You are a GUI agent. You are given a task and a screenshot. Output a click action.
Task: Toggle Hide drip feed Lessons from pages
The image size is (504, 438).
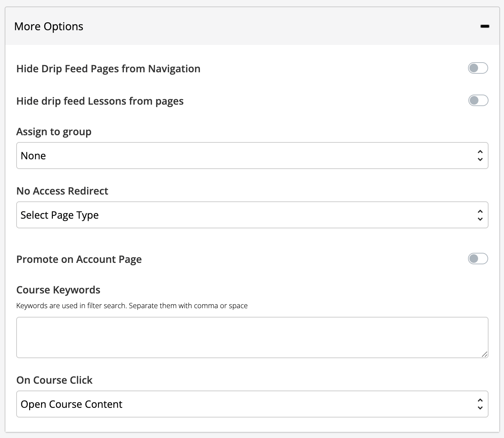pyautogui.click(x=478, y=100)
